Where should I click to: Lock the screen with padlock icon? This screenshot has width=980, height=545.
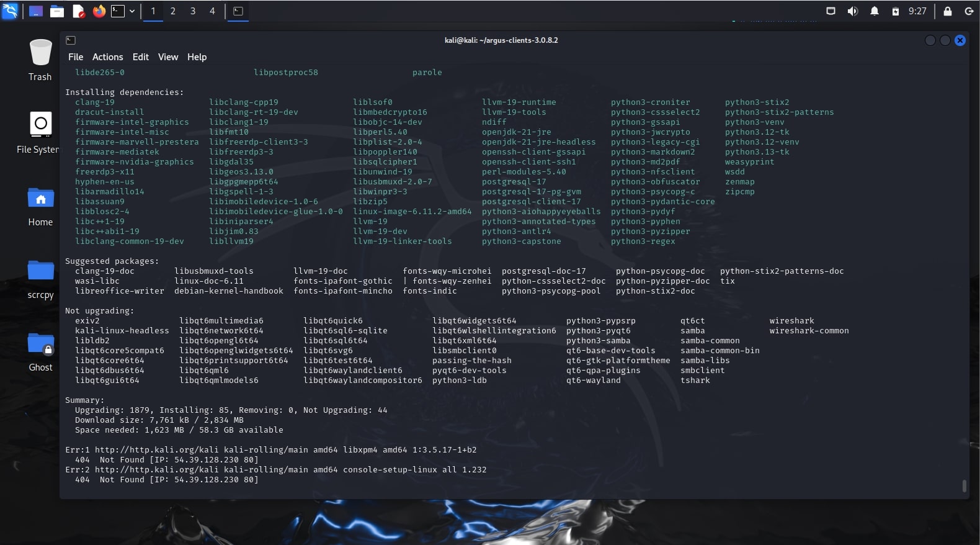(x=948, y=11)
